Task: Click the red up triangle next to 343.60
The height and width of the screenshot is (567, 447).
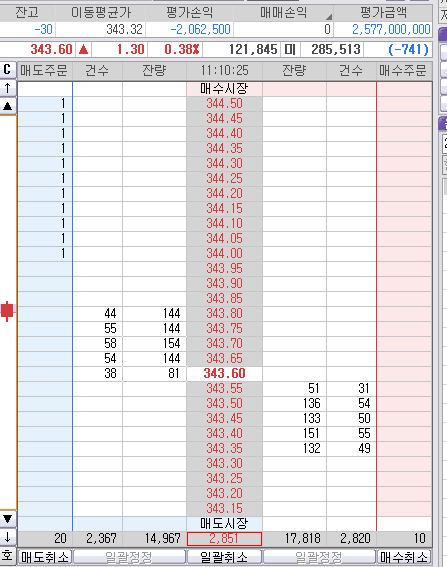Action: click(84, 49)
